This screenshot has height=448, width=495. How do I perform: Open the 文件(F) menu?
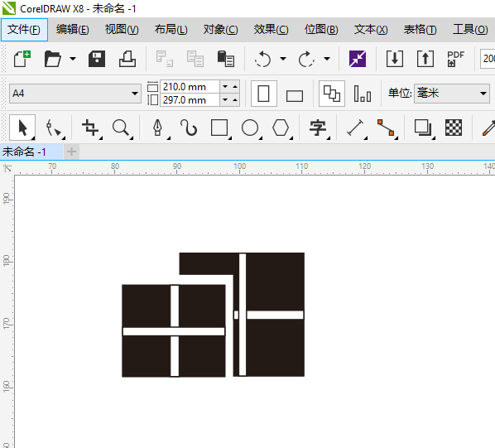pyautogui.click(x=24, y=30)
